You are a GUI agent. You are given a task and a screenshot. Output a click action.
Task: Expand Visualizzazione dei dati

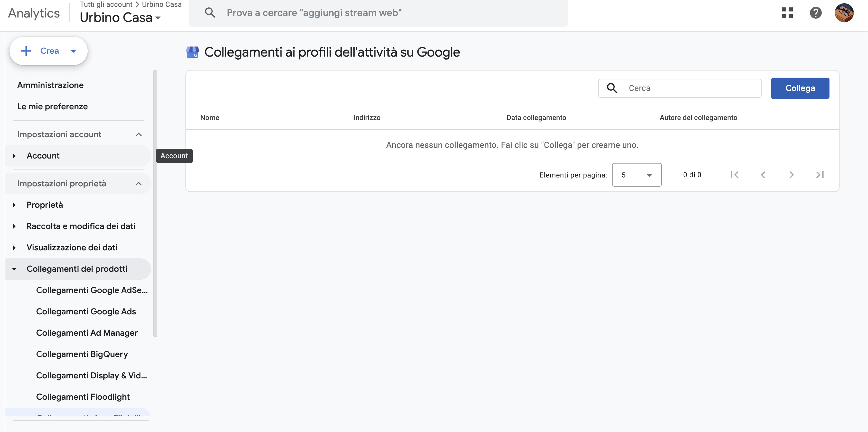[x=14, y=248]
